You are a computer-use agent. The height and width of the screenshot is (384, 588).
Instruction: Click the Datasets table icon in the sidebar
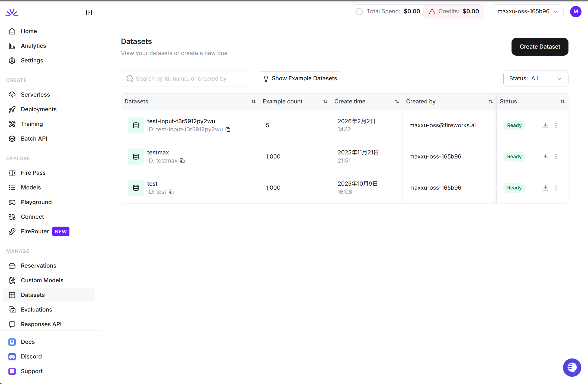(x=12, y=295)
